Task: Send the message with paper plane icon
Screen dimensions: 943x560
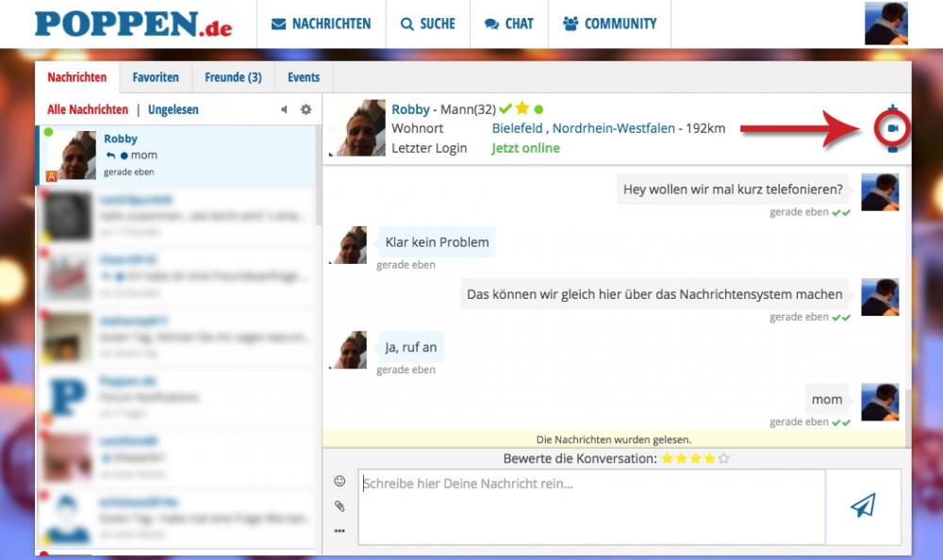Action: (863, 506)
